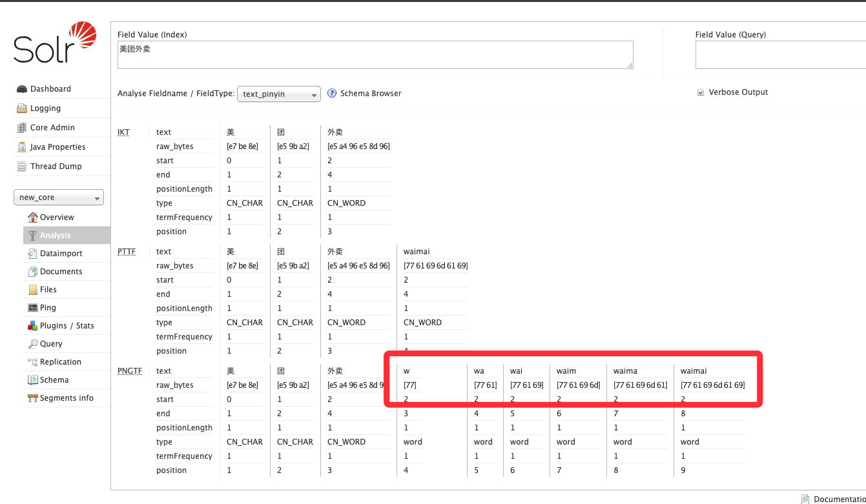Open Plugins / Stats page
This screenshot has height=504, width=866.
pyautogui.click(x=67, y=326)
